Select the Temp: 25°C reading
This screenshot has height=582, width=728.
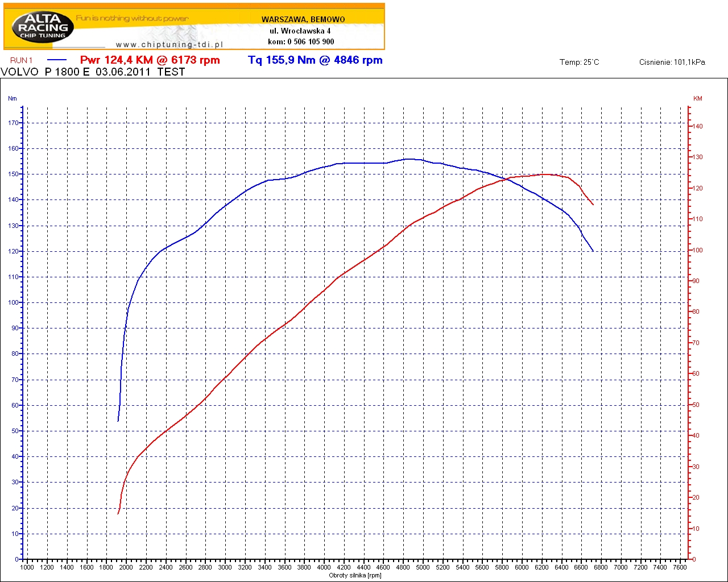coord(579,63)
